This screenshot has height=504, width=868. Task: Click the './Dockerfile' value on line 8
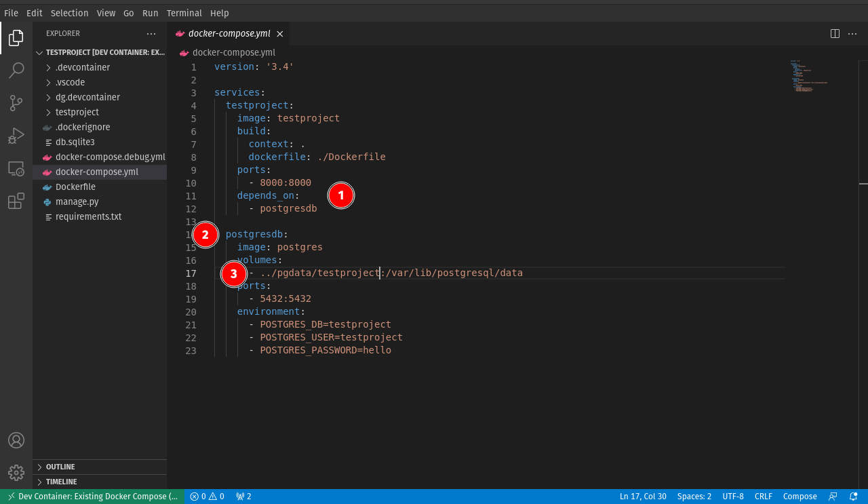pos(351,157)
